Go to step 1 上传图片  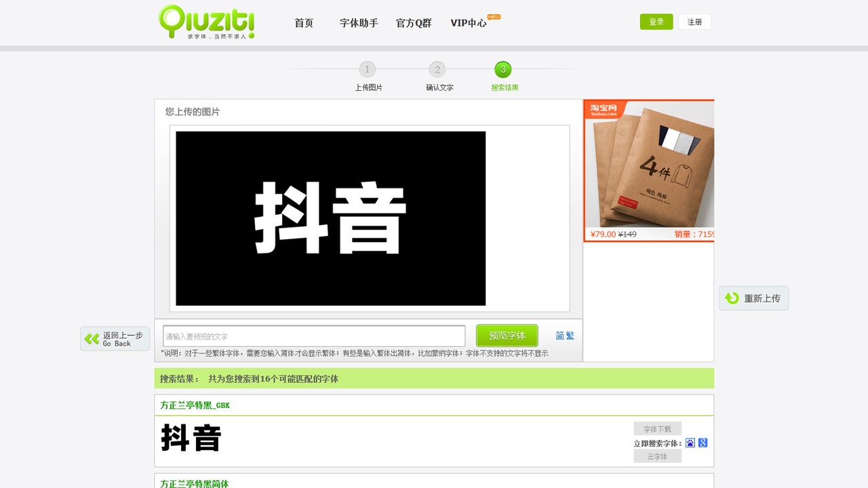click(368, 76)
